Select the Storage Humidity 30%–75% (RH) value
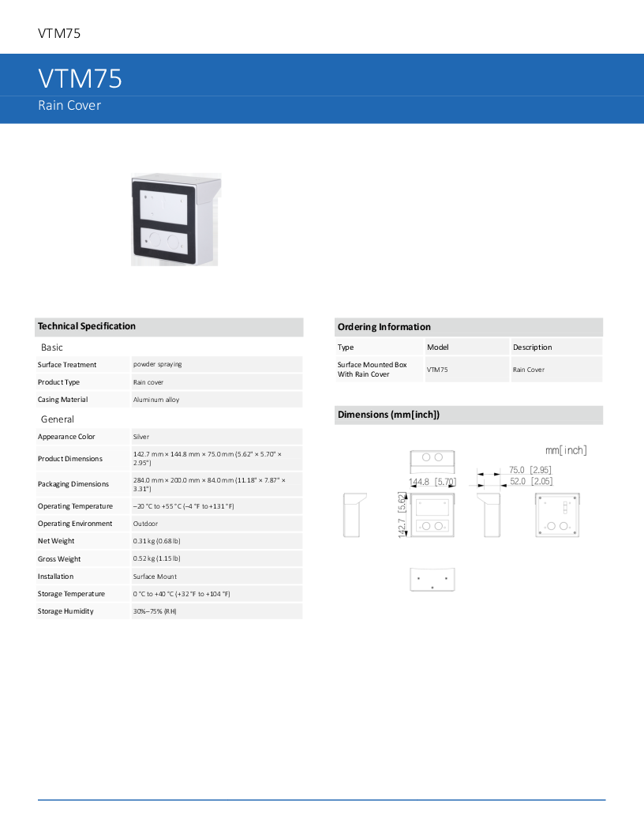The width and height of the screenshot is (644, 834). [x=155, y=611]
